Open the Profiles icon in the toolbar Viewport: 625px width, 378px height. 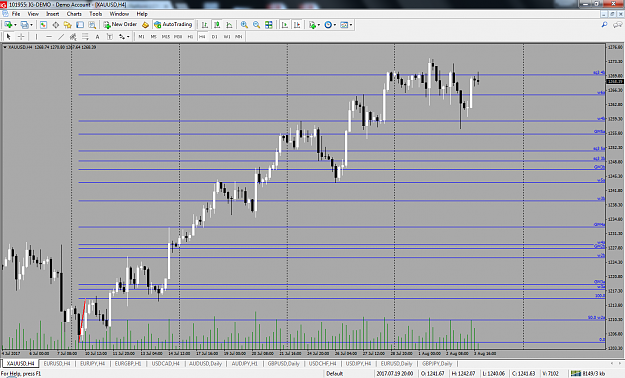click(24, 25)
